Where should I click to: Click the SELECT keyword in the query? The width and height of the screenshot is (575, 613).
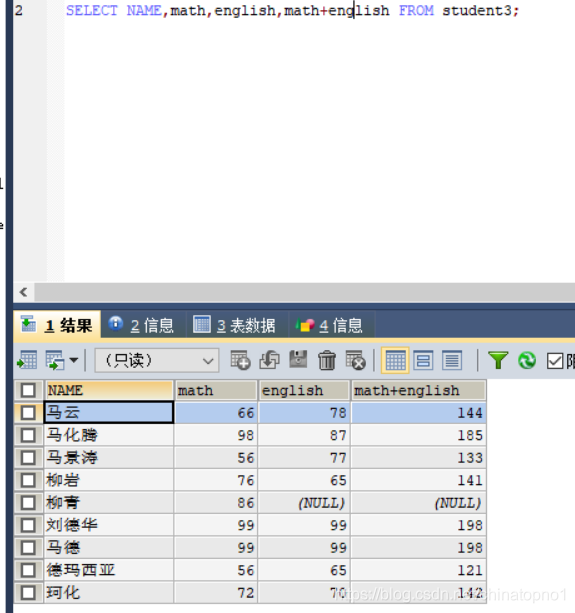[x=92, y=11]
